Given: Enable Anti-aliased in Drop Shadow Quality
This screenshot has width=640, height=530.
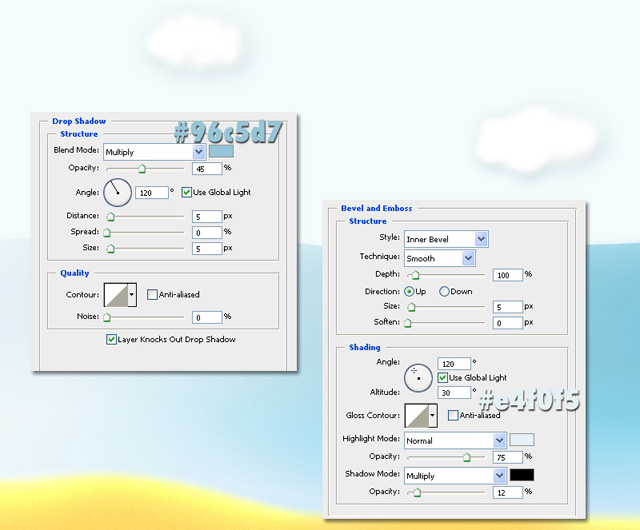Looking at the screenshot, I should coord(152,294).
